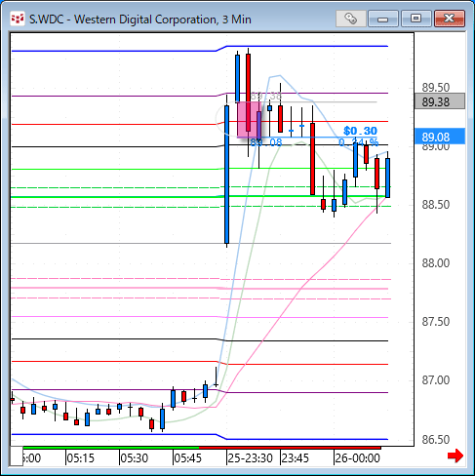
Task: Click the 89.08 label beside pink rectangle
Action: pos(266,142)
